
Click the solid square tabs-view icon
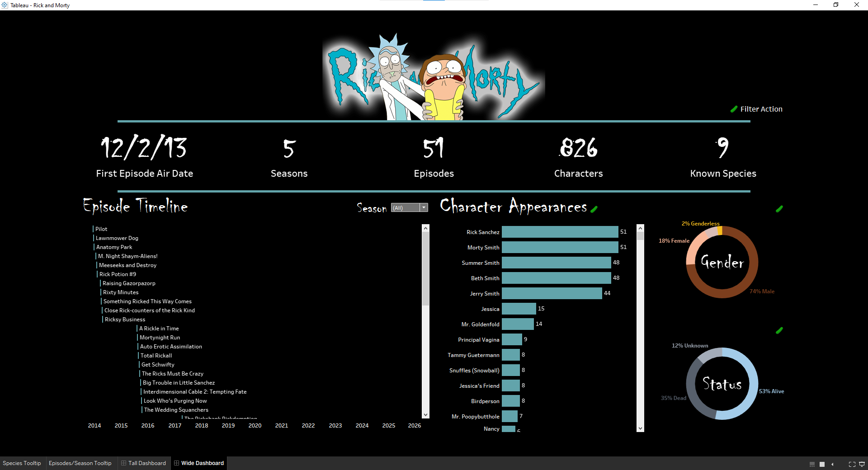coord(822,464)
